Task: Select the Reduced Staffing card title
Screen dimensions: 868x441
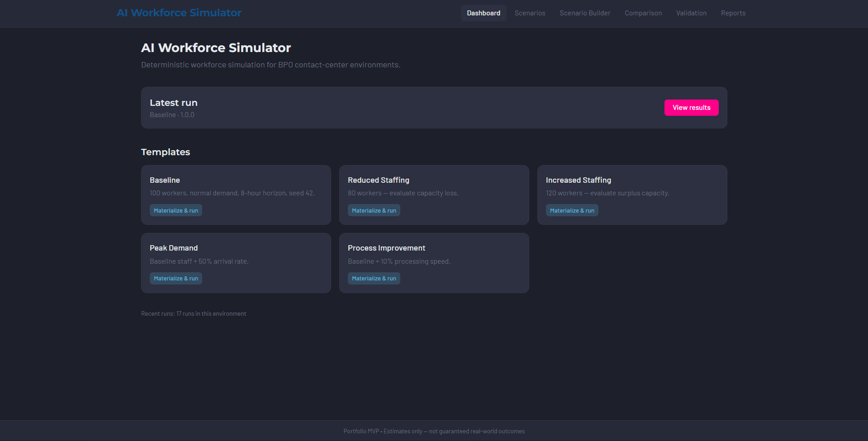Action: click(379, 180)
